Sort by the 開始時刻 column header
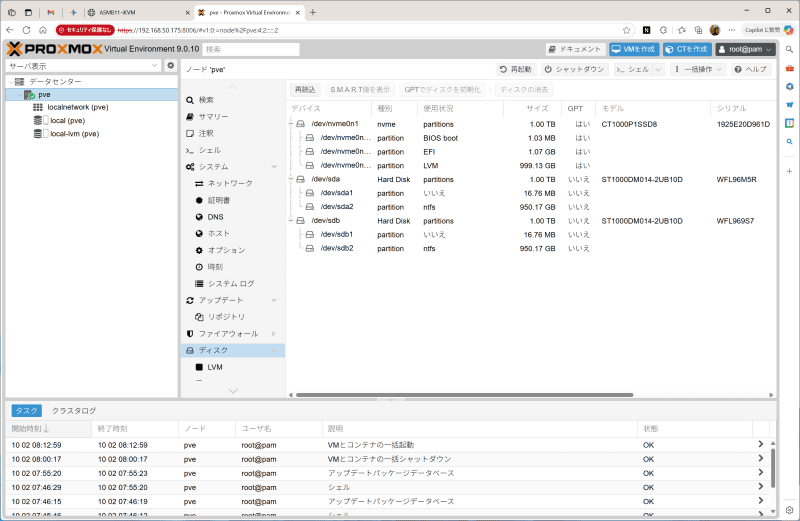800x521 pixels. click(48, 429)
